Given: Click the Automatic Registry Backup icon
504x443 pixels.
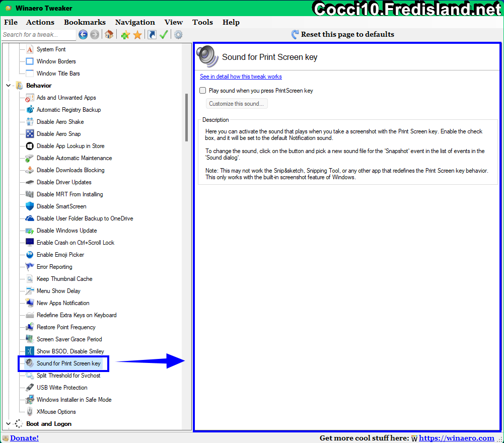Looking at the screenshot, I should [30, 110].
